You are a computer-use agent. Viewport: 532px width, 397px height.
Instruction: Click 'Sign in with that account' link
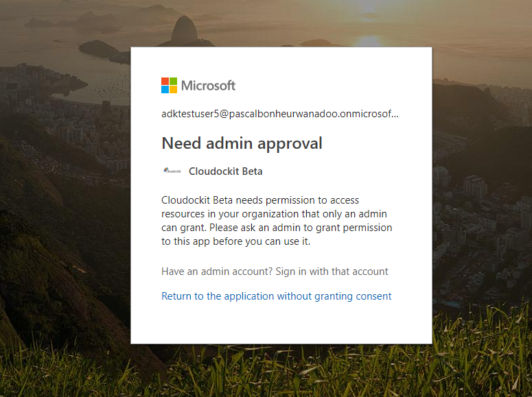point(332,272)
